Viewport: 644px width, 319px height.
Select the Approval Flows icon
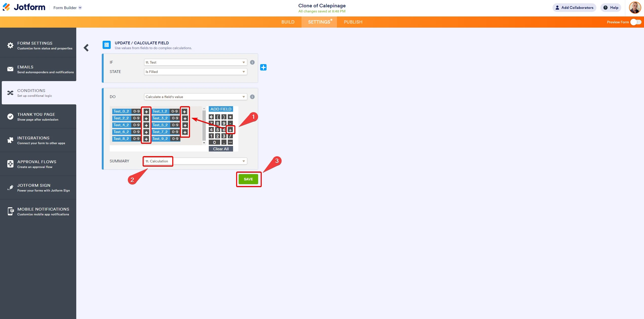pos(10,164)
